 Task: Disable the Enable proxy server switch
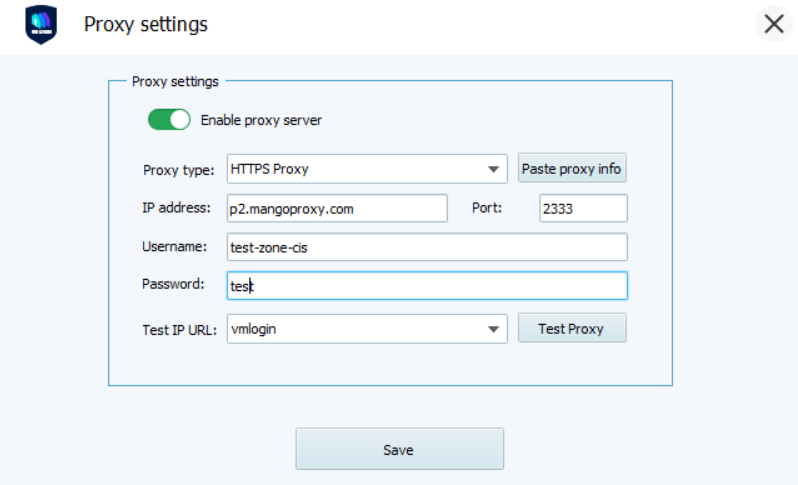(x=169, y=120)
